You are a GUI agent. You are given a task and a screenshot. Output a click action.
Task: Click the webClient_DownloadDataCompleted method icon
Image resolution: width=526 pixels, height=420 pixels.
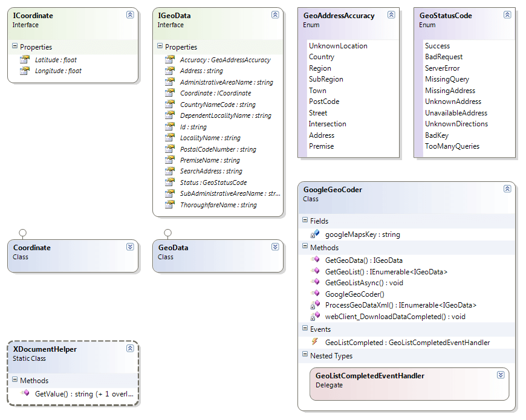315,315
